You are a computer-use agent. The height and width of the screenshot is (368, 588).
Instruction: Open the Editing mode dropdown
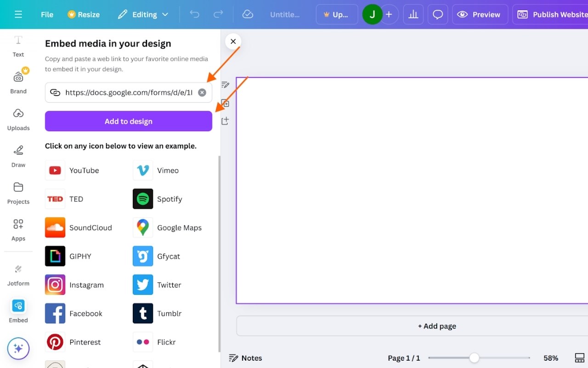click(142, 14)
